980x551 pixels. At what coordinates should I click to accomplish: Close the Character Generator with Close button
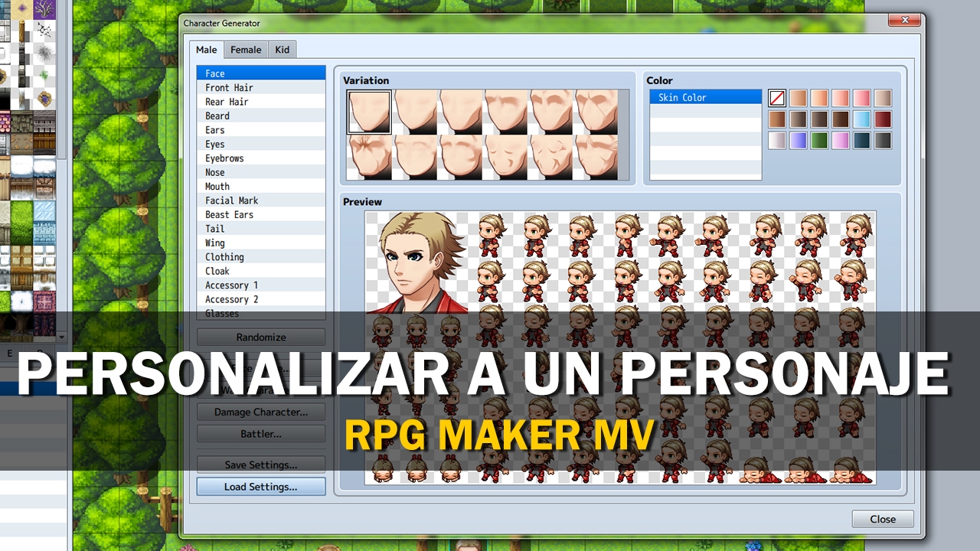(883, 519)
